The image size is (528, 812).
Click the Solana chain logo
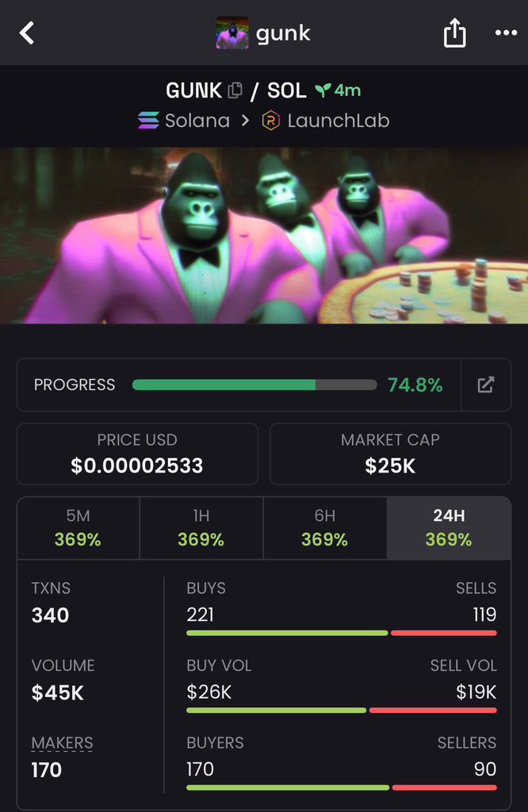[148, 121]
